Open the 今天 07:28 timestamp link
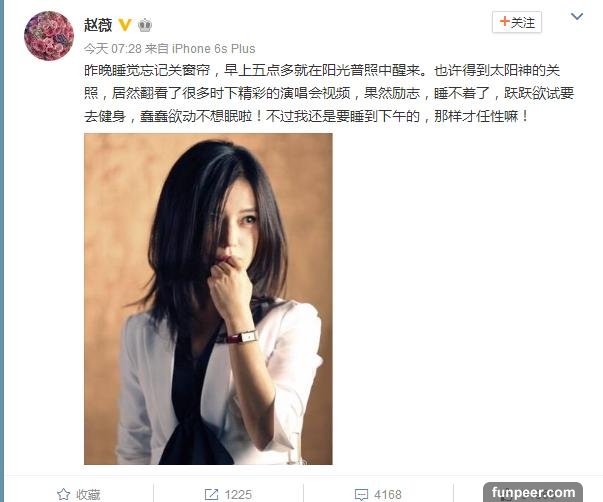 tap(113, 49)
